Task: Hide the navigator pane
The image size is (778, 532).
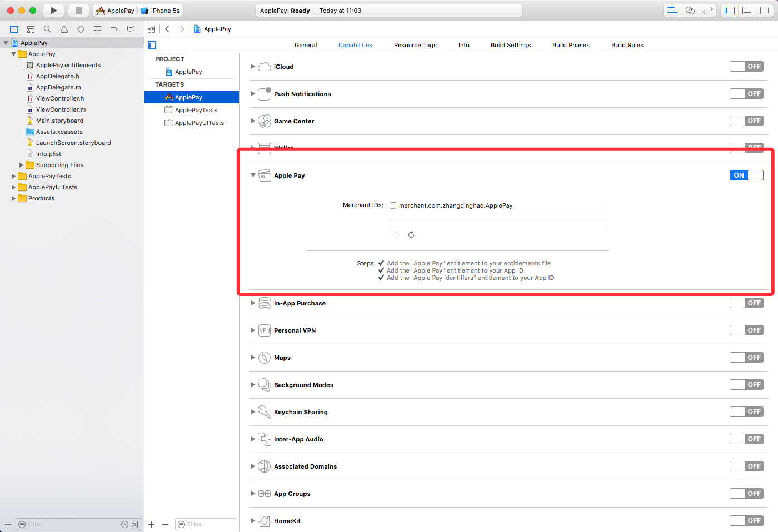Action: point(730,11)
